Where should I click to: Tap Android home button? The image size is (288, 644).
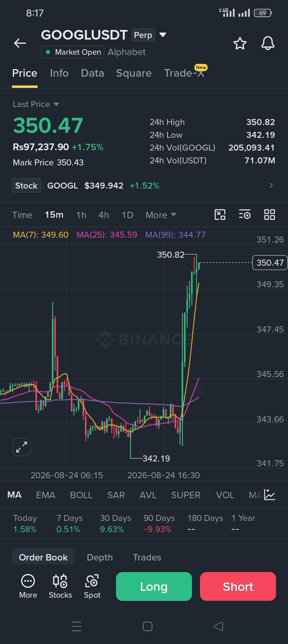148,626
